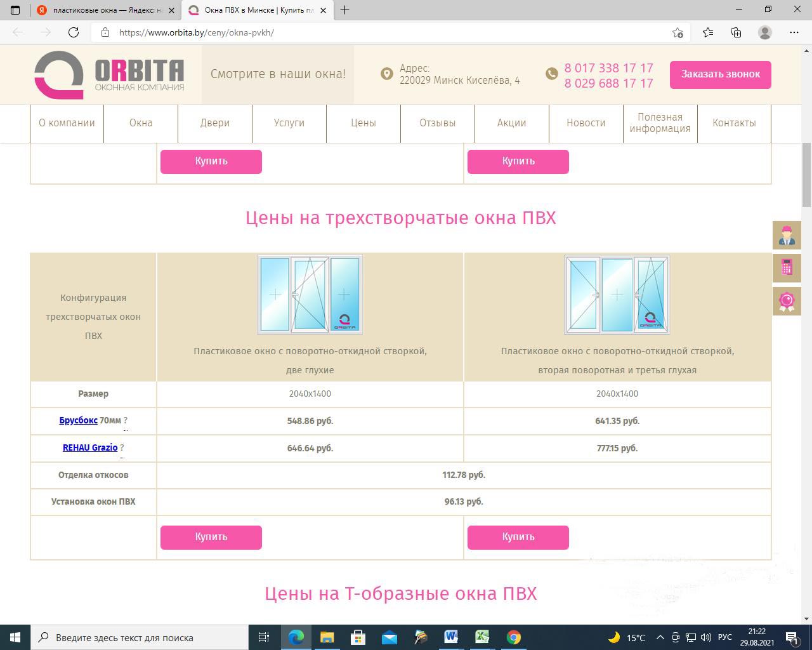Click Купить for window with two fixed sashes
This screenshot has width=812, height=650.
[211, 537]
